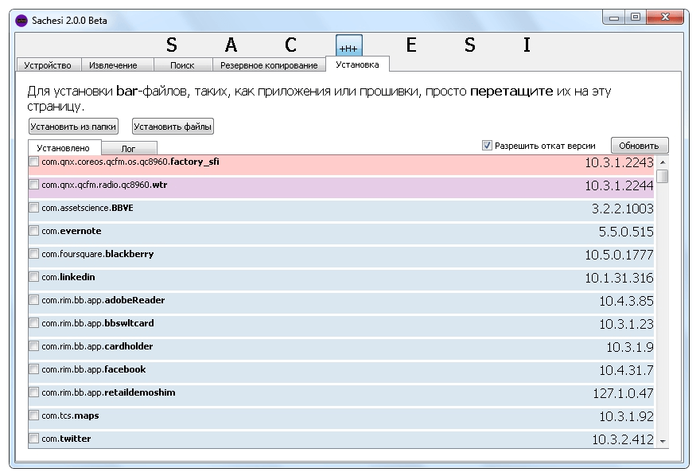Tick the com.assetscience.BBVE checkbox
The height and width of the screenshot is (476, 700).
pyautogui.click(x=34, y=208)
